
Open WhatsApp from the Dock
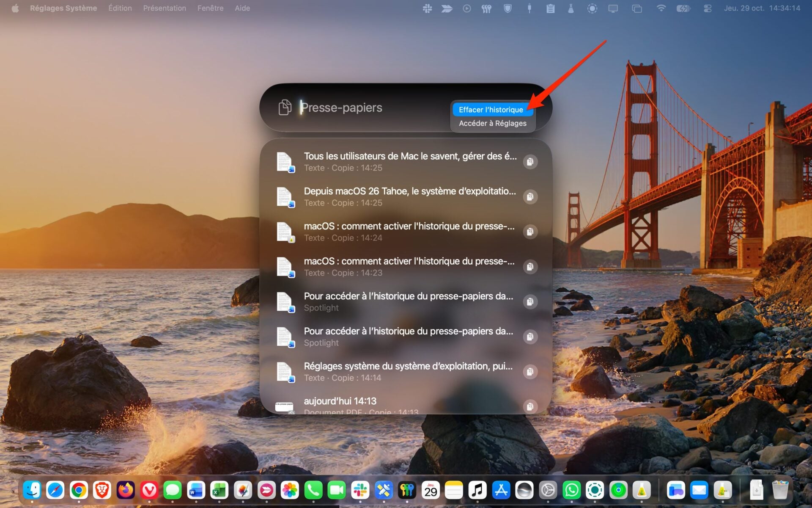point(571,490)
